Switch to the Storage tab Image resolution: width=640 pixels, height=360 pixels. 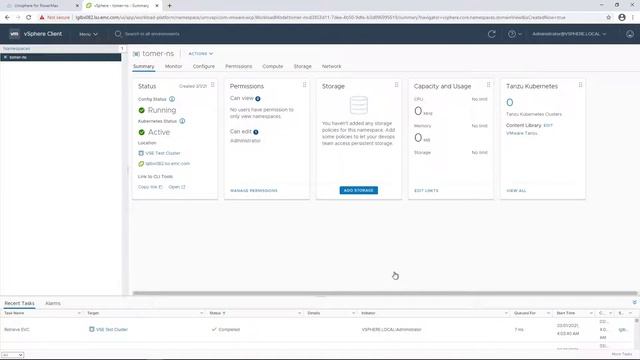302,66
